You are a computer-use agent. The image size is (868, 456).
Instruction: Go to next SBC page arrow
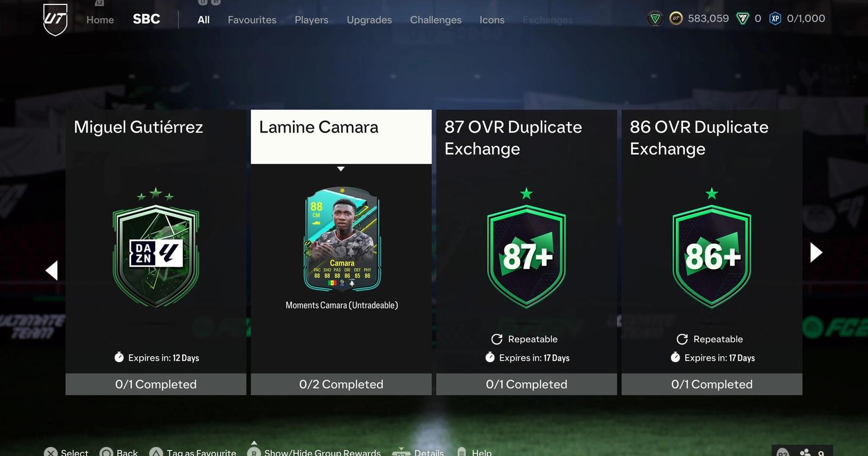coord(816,252)
